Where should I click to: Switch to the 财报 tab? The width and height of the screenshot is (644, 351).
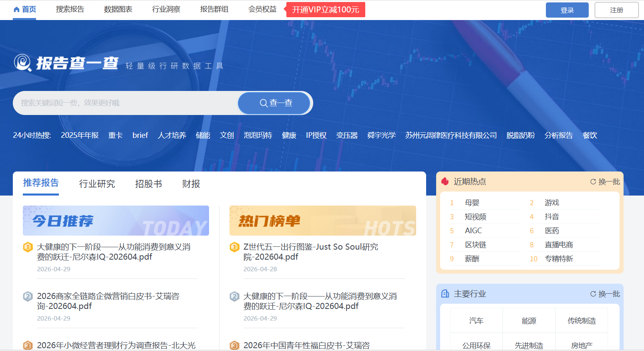click(x=191, y=184)
